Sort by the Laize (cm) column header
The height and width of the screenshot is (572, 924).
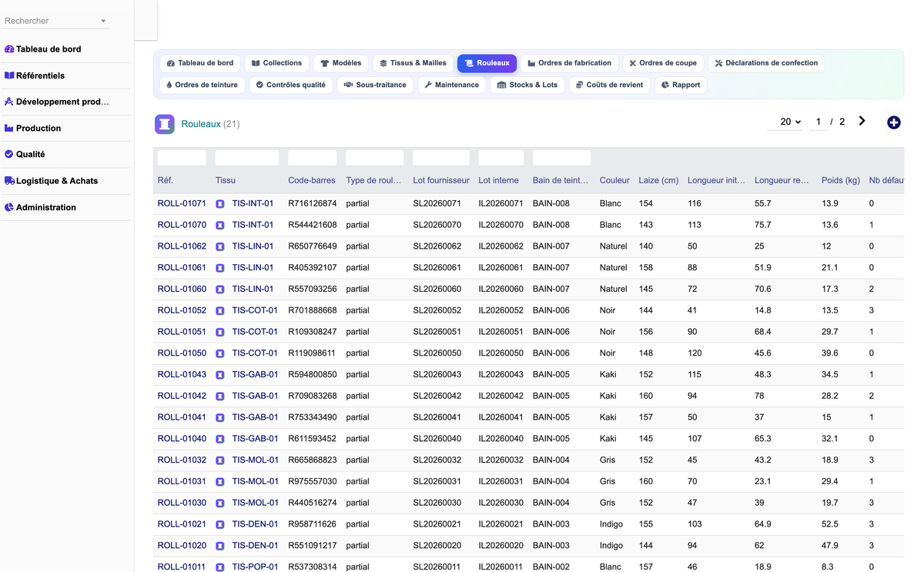[658, 181]
